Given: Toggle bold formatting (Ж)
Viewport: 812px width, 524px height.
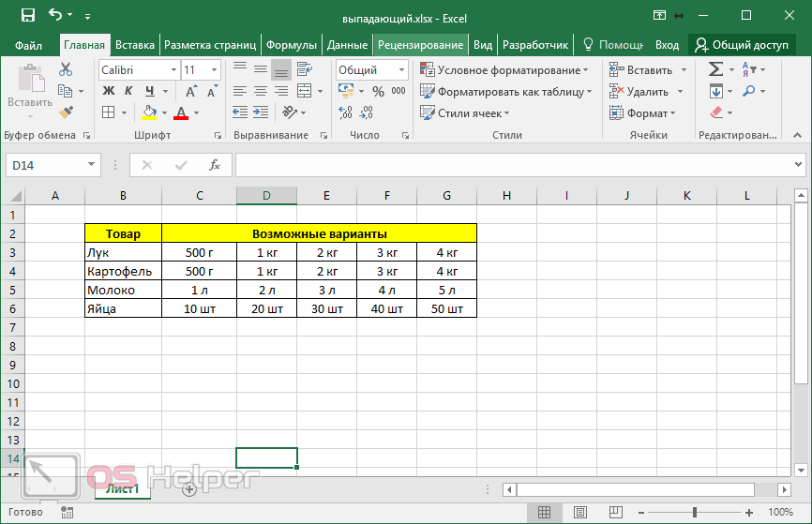Looking at the screenshot, I should [x=108, y=91].
